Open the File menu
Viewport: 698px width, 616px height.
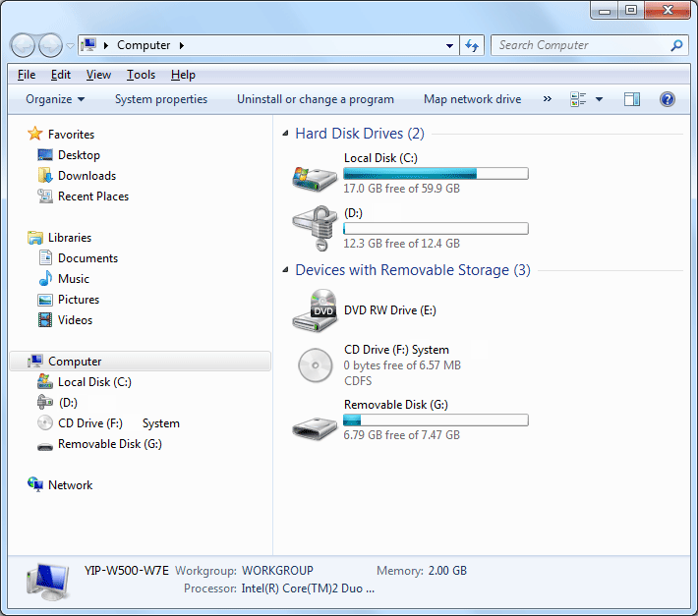coord(27,75)
